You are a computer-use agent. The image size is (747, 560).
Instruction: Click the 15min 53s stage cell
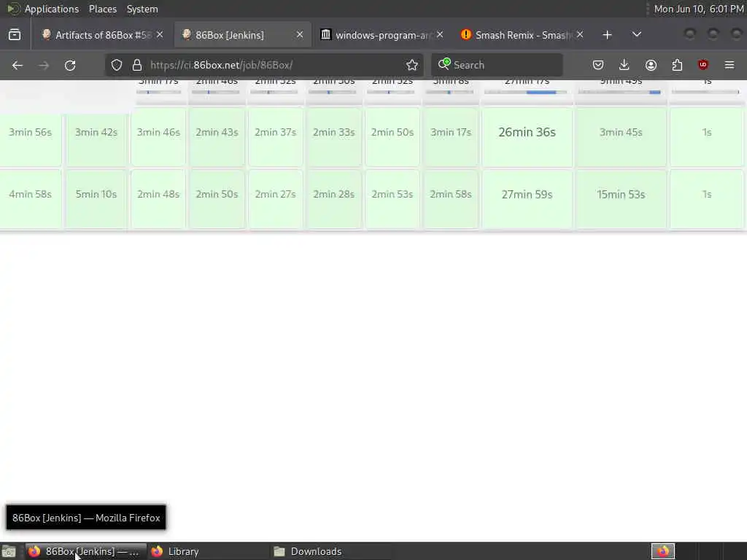click(621, 199)
